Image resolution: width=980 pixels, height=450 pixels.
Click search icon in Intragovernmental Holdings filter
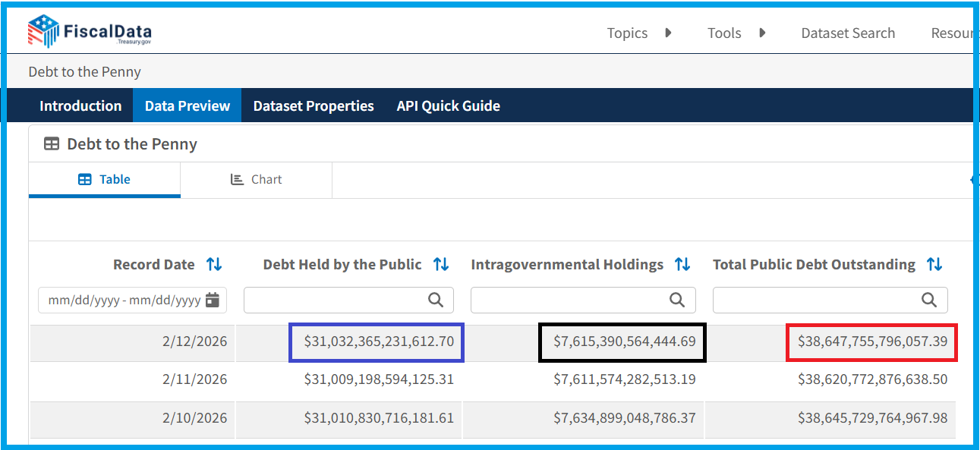coord(677,301)
